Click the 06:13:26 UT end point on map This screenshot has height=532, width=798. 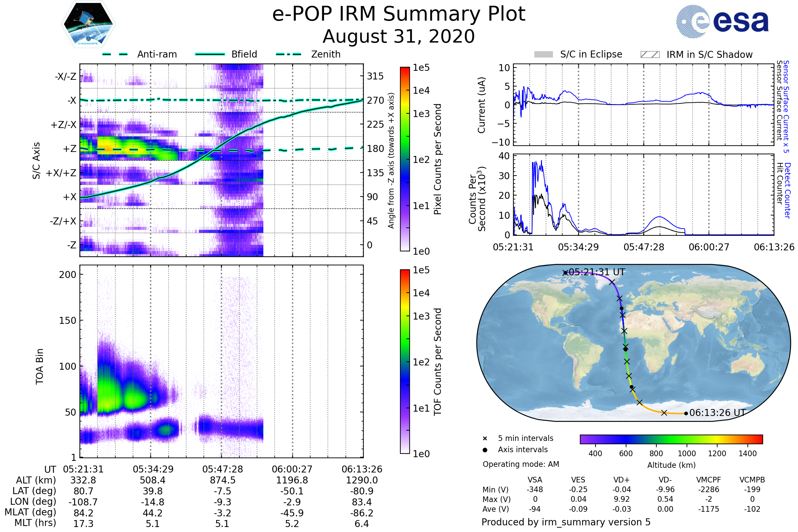(686, 413)
